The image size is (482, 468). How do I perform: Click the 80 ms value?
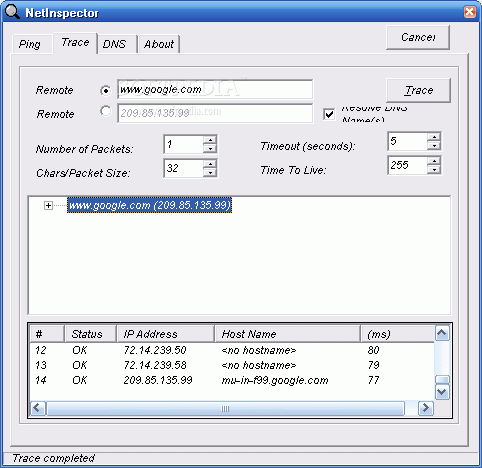tap(373, 350)
